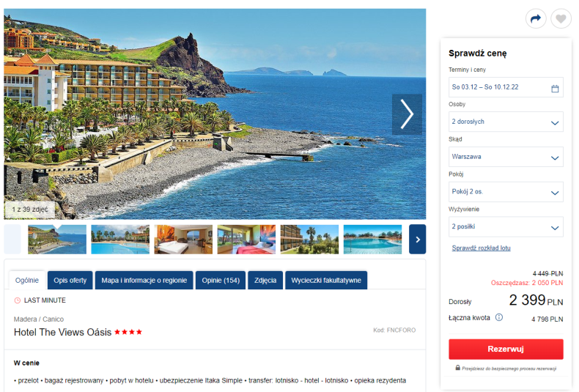Open calendar icon in dates field
Image resolution: width=579 pixels, height=392 pixels.
[555, 89]
